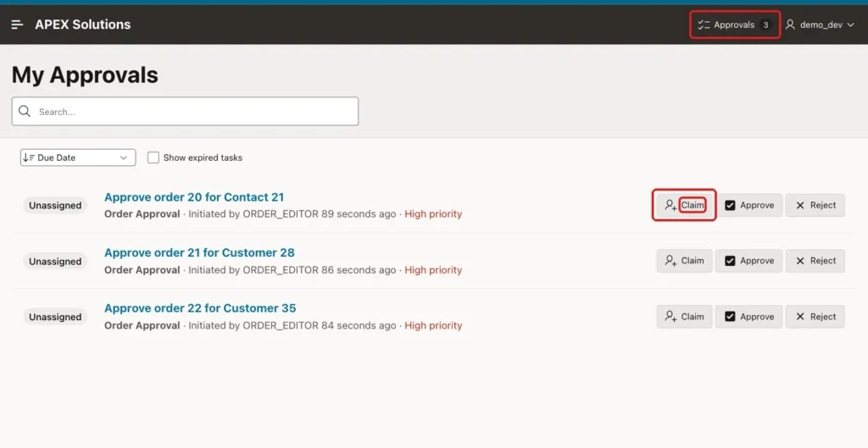Claim the order 21 task
Image resolution: width=868 pixels, height=448 pixels.
[x=684, y=261]
